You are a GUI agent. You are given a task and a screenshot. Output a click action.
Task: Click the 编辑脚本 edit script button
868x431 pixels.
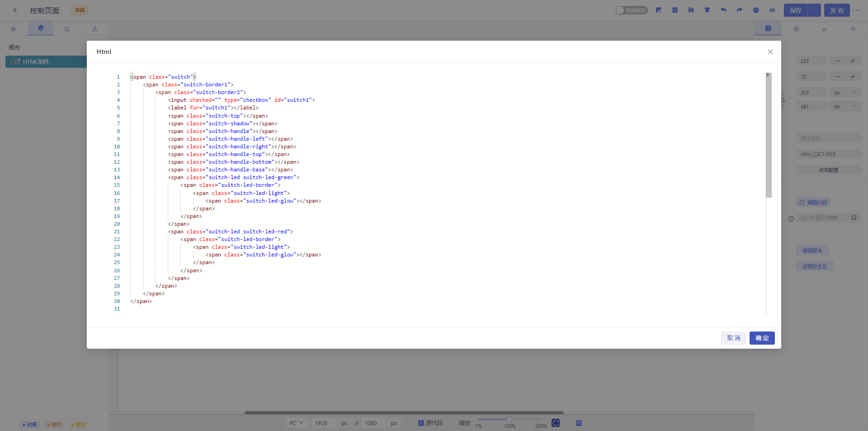point(812,250)
